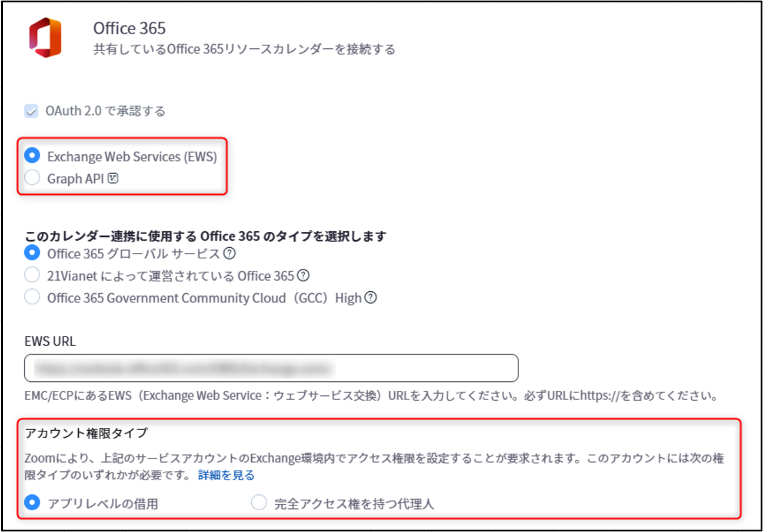Open help icon for Office 365 グローバル サービス
Image resolution: width=763 pixels, height=532 pixels.
click(x=230, y=254)
